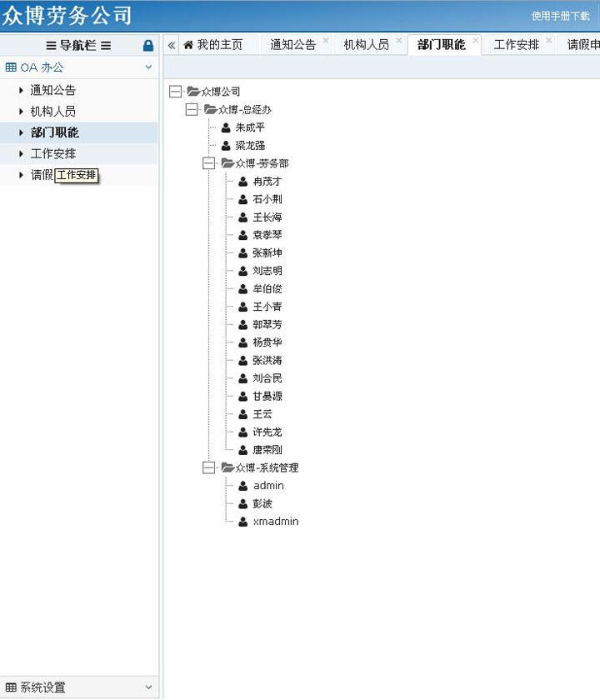Open the 我的主页 tab
The height and width of the screenshot is (700, 600).
click(213, 45)
